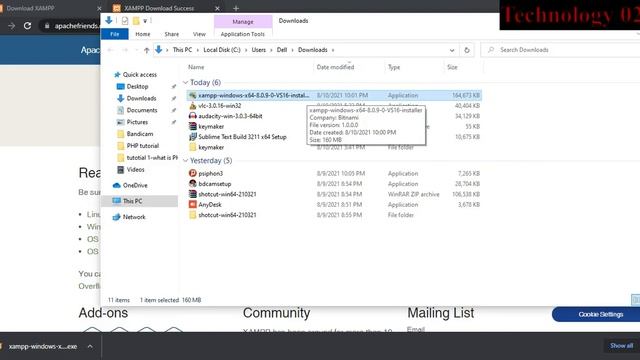This screenshot has width=640, height=360.
Task: Select the keymaker folder icon
Action: point(193,147)
